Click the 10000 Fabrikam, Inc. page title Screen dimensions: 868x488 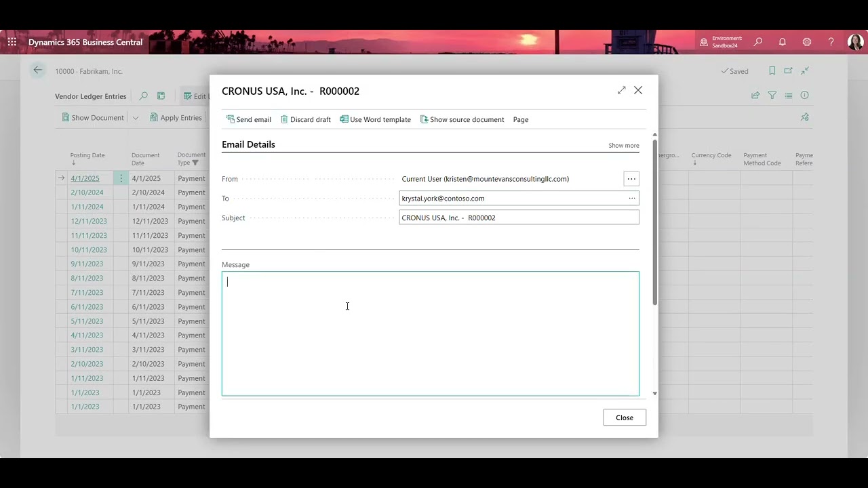pyautogui.click(x=89, y=71)
